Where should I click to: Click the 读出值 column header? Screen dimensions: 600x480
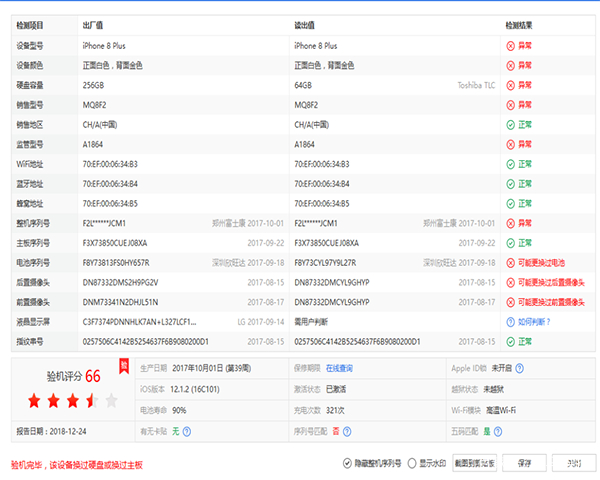304,25
